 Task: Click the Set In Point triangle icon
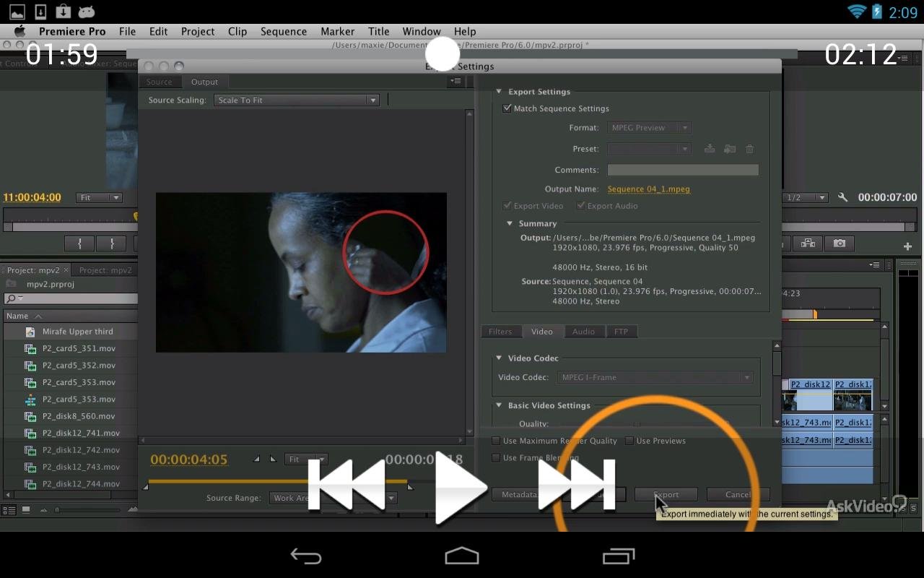click(x=256, y=459)
